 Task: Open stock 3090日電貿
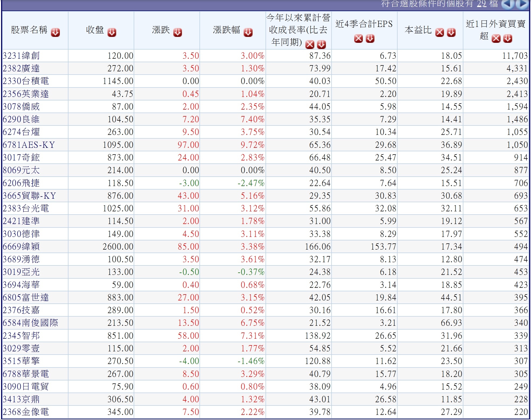click(x=26, y=387)
